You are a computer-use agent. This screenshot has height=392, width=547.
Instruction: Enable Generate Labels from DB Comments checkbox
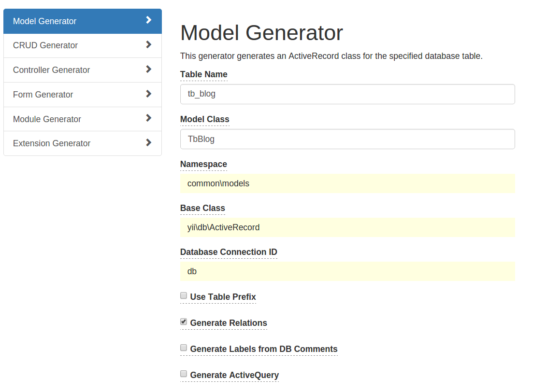(184, 348)
